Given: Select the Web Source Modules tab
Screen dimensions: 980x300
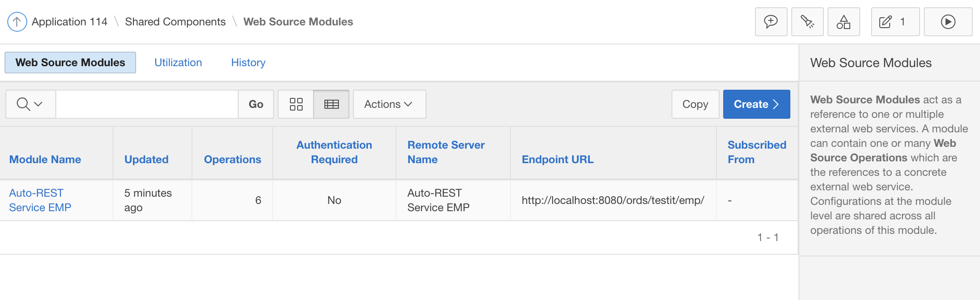Looking at the screenshot, I should tap(70, 63).
